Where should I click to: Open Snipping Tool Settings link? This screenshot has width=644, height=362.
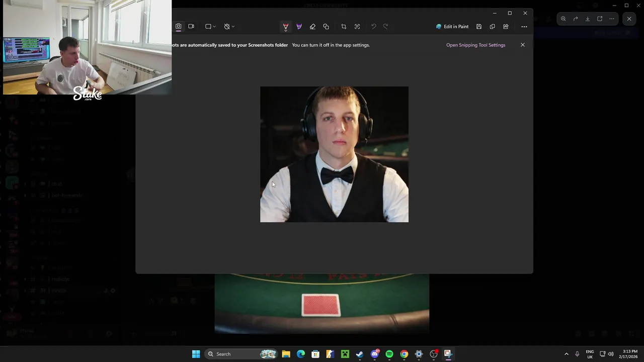[x=475, y=45]
